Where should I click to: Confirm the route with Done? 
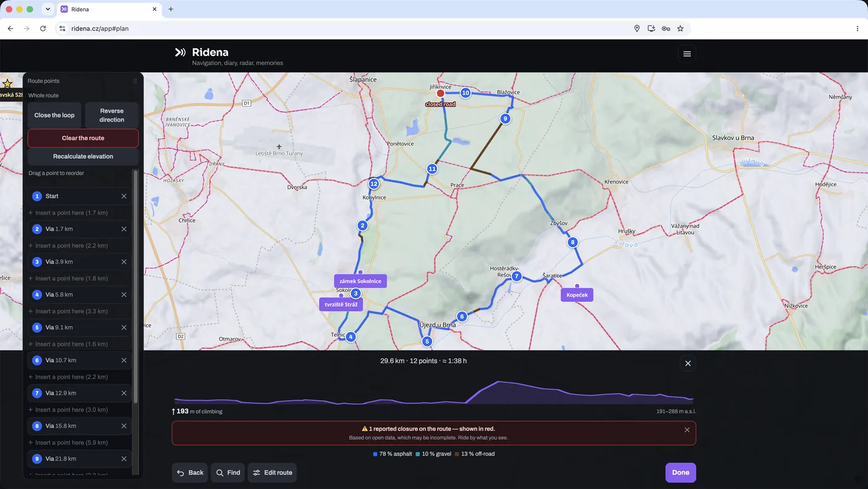coord(681,473)
